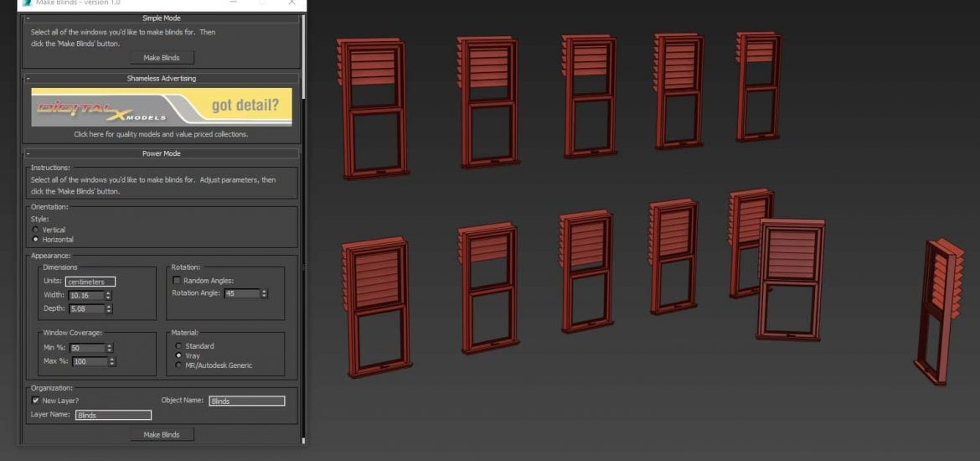This screenshot has height=461, width=980.
Task: Enable the Random Angles checkbox
Action: [x=177, y=280]
